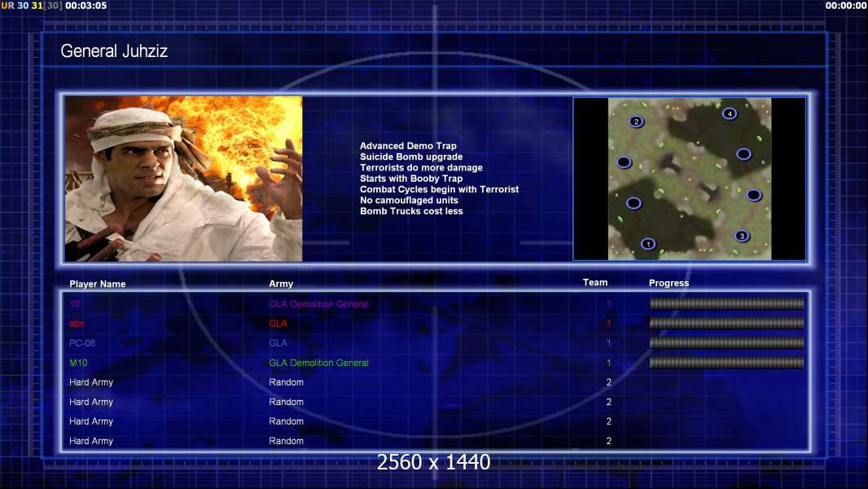
Task: Select start position marker 4 on minimap
Action: pos(730,113)
